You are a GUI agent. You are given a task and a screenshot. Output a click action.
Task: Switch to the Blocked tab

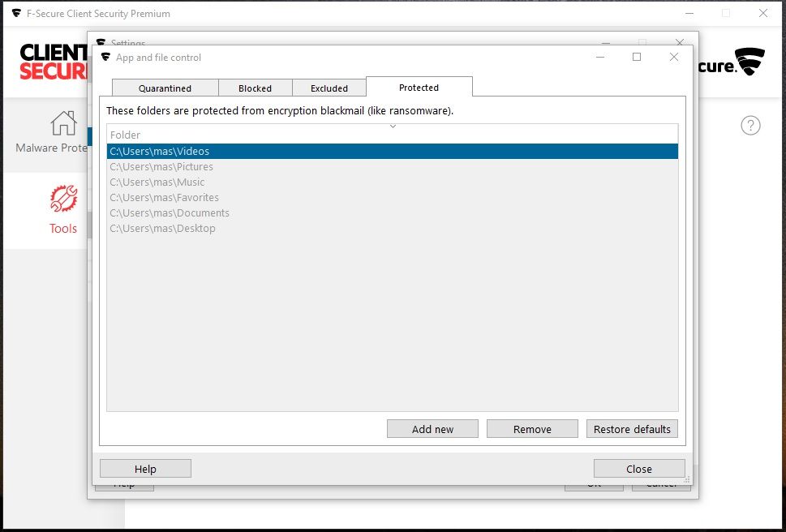coord(256,88)
